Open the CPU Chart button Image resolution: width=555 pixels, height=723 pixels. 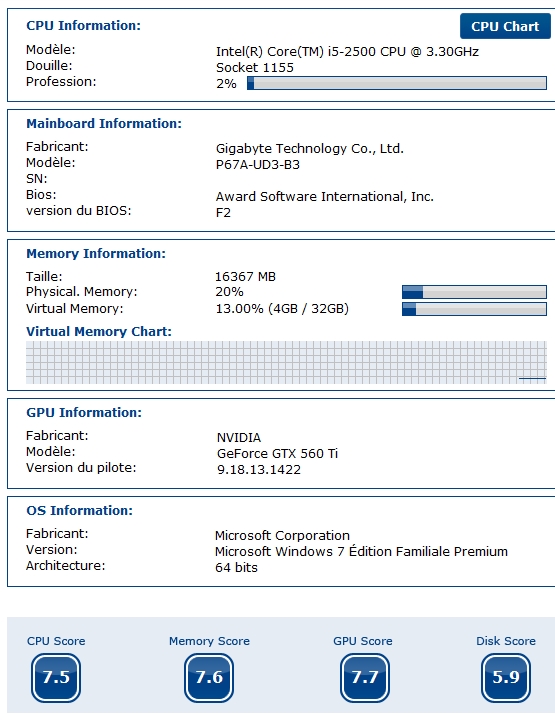[505, 26]
